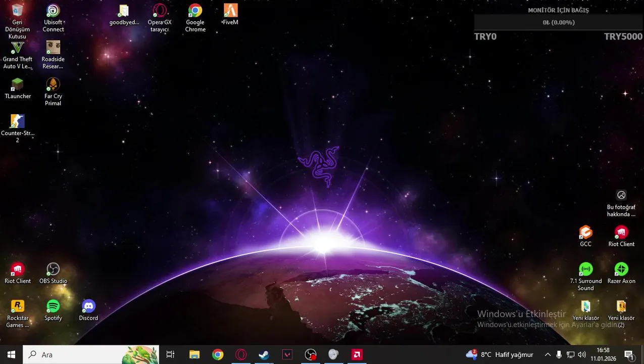Select Counter-Strike 2 desktop shortcut
644x364 pixels.
17,129
